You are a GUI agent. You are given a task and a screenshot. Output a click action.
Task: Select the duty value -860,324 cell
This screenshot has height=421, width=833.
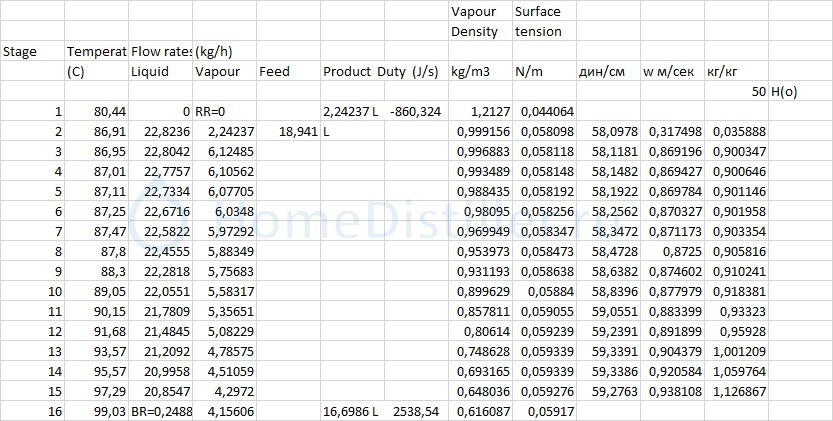(x=415, y=111)
